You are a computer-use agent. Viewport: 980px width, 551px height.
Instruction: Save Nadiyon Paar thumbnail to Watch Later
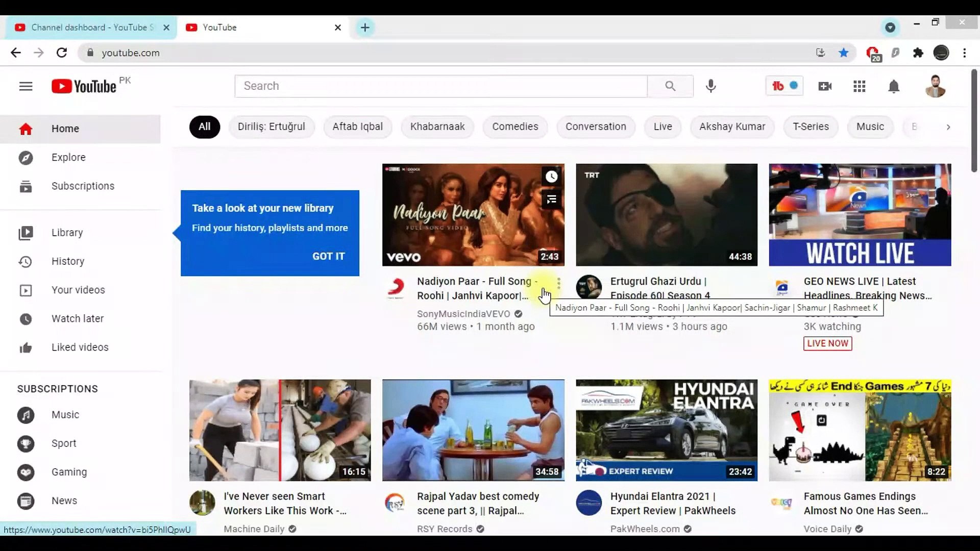552,177
